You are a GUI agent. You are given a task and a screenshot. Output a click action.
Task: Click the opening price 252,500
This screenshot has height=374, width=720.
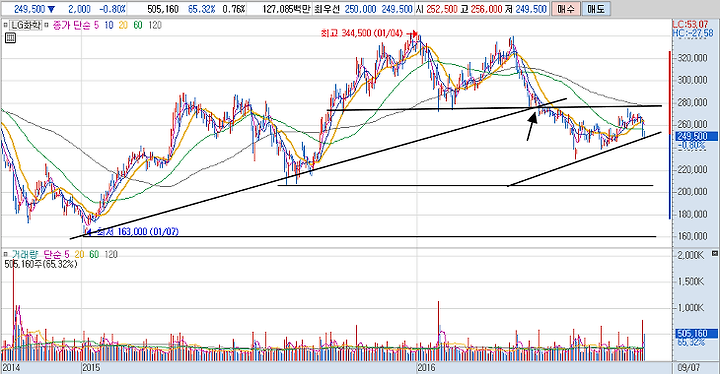point(442,9)
